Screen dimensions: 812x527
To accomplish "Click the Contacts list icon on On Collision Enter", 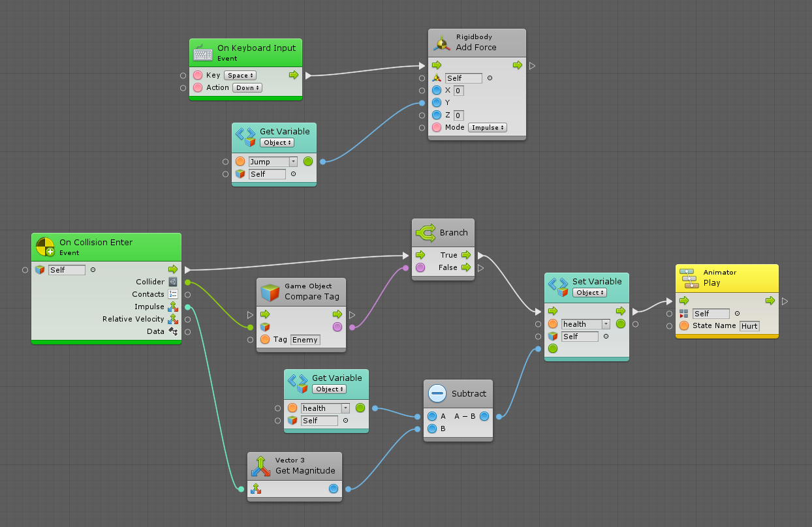I will [x=174, y=294].
